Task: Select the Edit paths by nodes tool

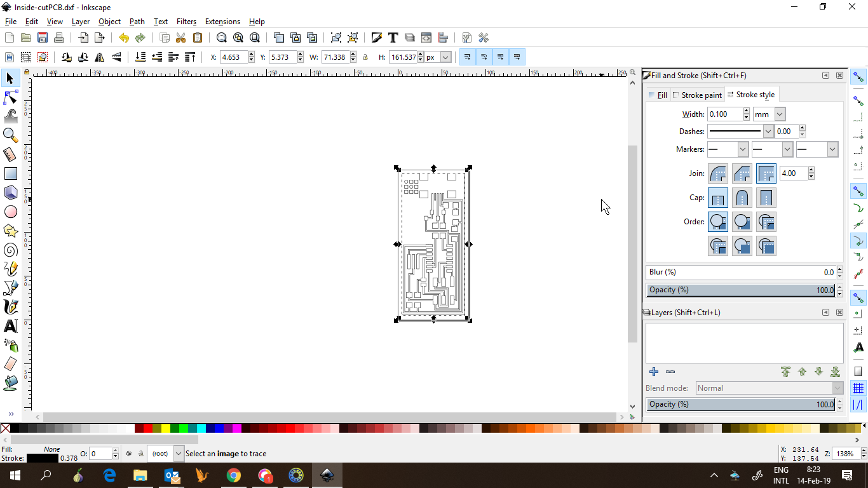Action: pyautogui.click(x=10, y=97)
